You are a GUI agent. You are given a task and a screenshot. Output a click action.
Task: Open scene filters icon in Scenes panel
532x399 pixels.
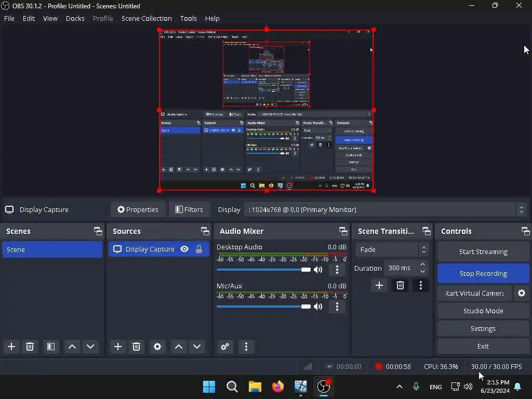tap(51, 347)
